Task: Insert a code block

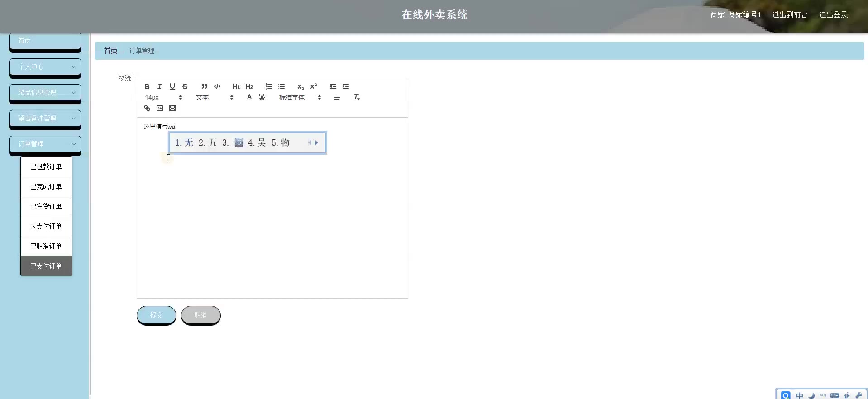Action: 217,86
